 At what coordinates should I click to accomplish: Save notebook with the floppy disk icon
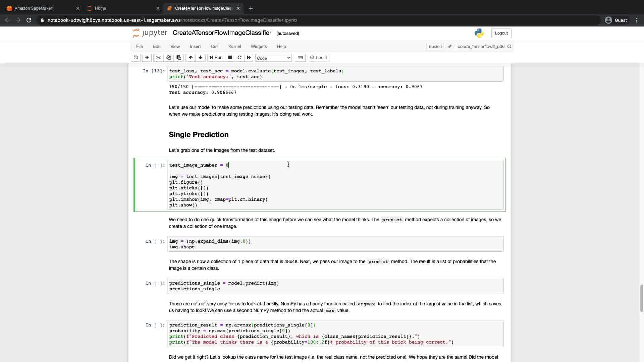[x=136, y=58]
